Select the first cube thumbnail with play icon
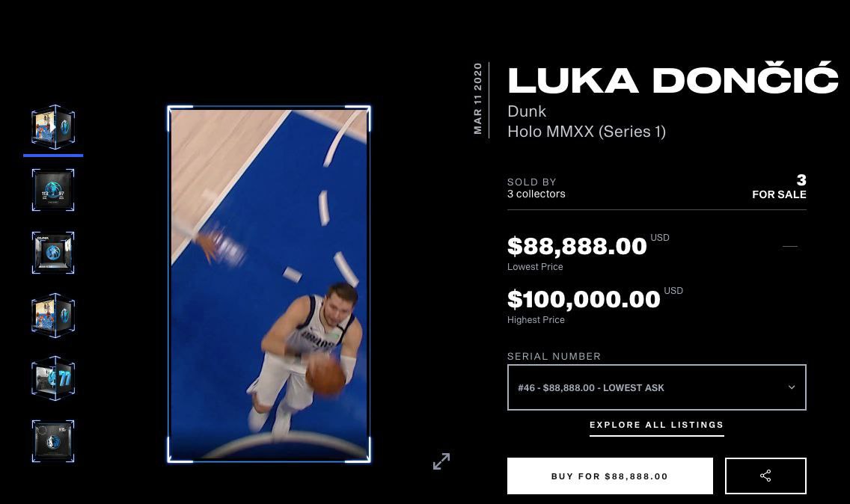The width and height of the screenshot is (850, 504). click(x=53, y=127)
